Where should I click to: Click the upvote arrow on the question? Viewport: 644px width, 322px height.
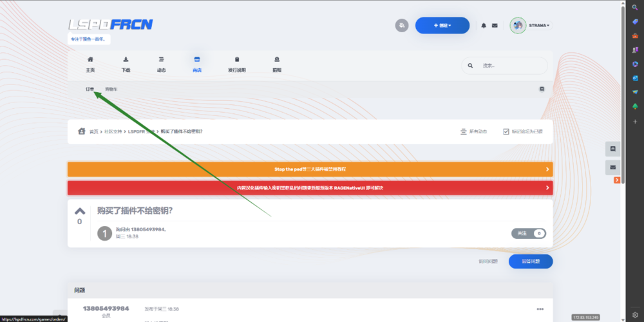[79, 211]
